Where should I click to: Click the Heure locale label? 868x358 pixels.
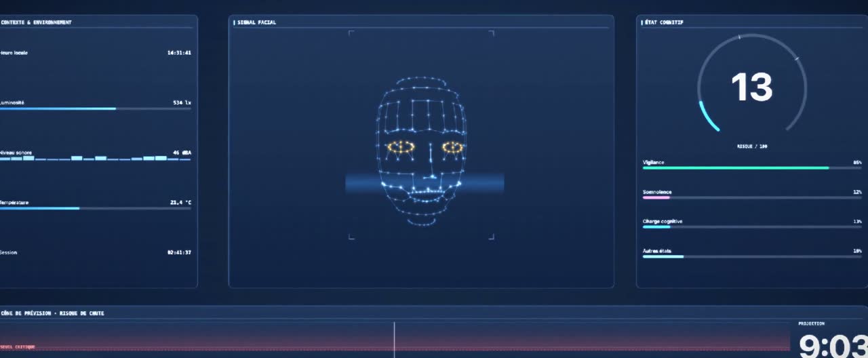tap(14, 53)
